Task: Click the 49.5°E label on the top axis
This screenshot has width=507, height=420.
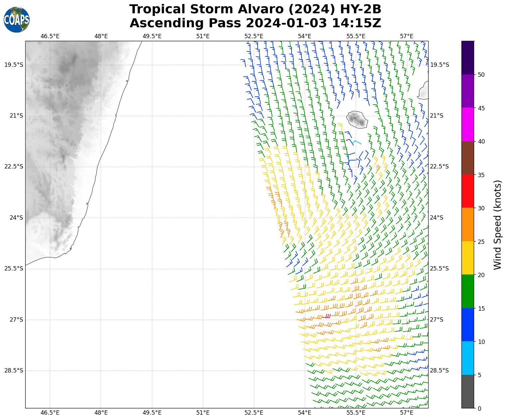Action: tap(152, 36)
